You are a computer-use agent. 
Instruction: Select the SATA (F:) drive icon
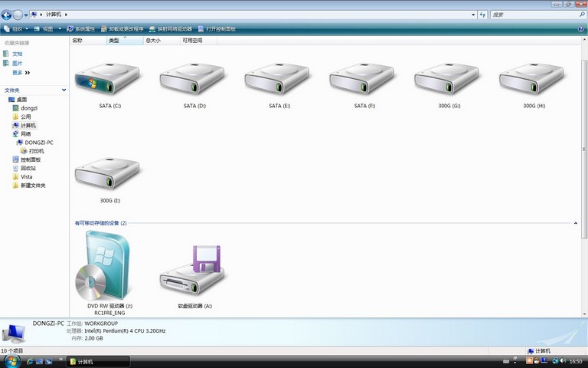pos(362,79)
